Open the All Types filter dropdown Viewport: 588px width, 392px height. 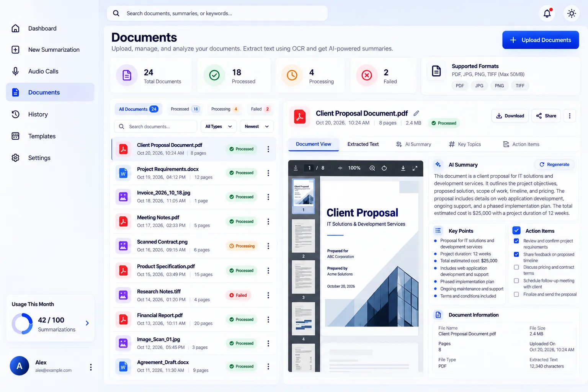[x=219, y=126]
